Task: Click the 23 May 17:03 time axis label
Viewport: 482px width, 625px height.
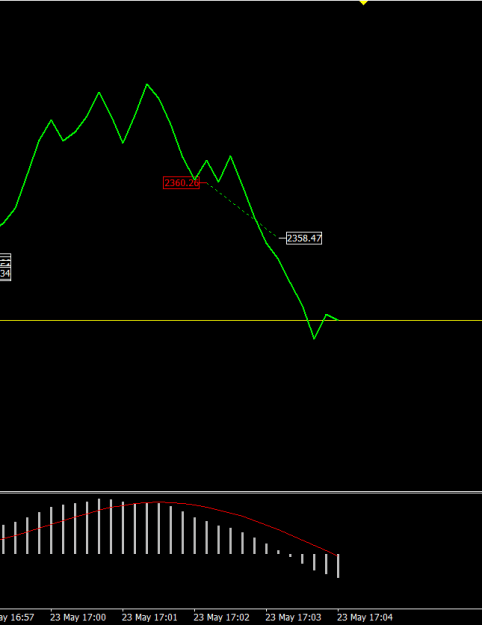Action: click(x=293, y=617)
